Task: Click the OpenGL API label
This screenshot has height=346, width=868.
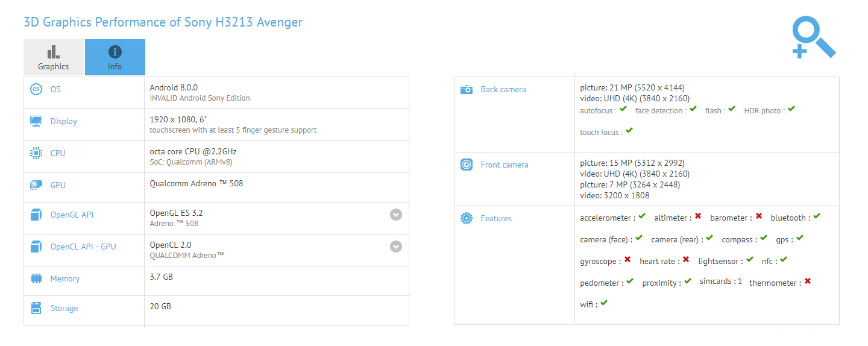Action: coord(72,215)
